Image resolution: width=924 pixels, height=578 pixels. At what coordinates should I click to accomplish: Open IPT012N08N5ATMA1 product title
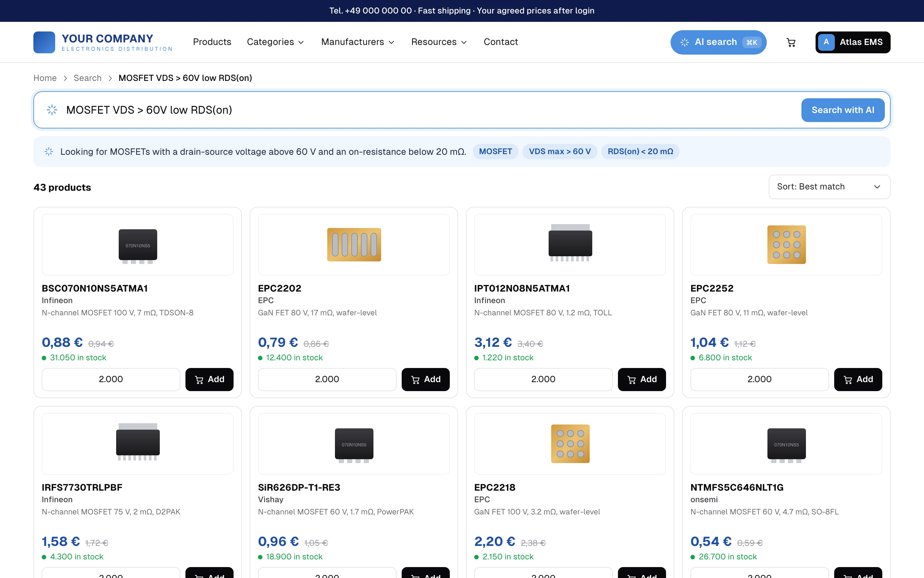pyautogui.click(x=522, y=288)
